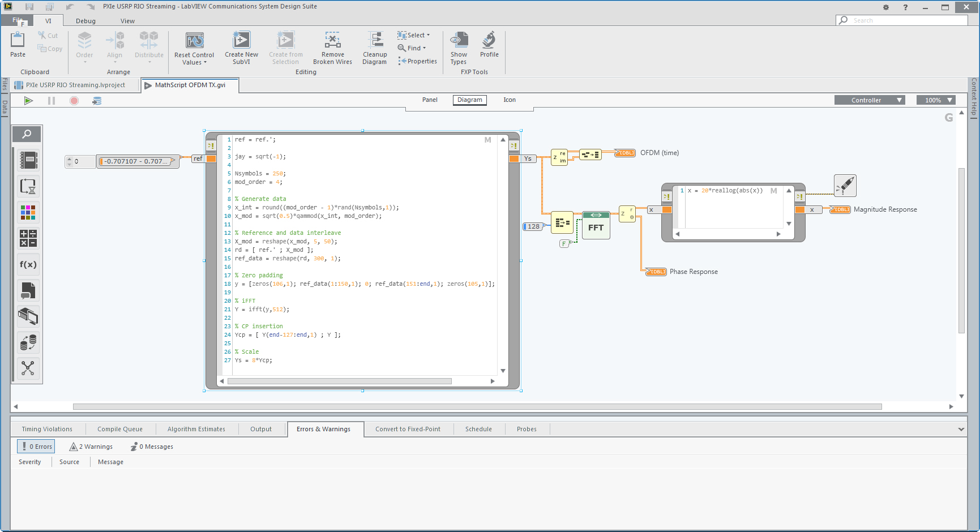The image size is (980, 532).
Task: Click the Profile FXP tool icon
Action: tap(489, 40)
